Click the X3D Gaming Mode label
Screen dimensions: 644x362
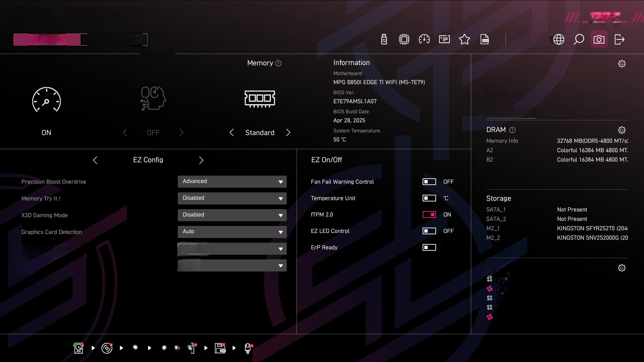(x=44, y=215)
